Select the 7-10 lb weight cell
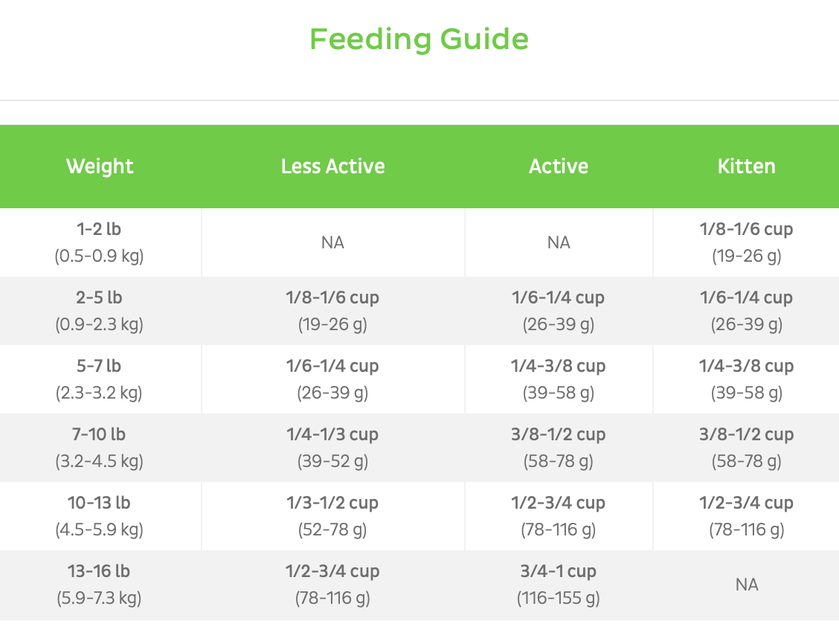This screenshot has width=839, height=644. 100,448
